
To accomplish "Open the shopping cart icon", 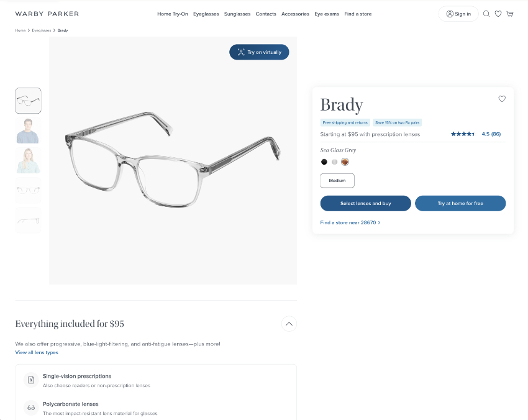I will coord(510,14).
